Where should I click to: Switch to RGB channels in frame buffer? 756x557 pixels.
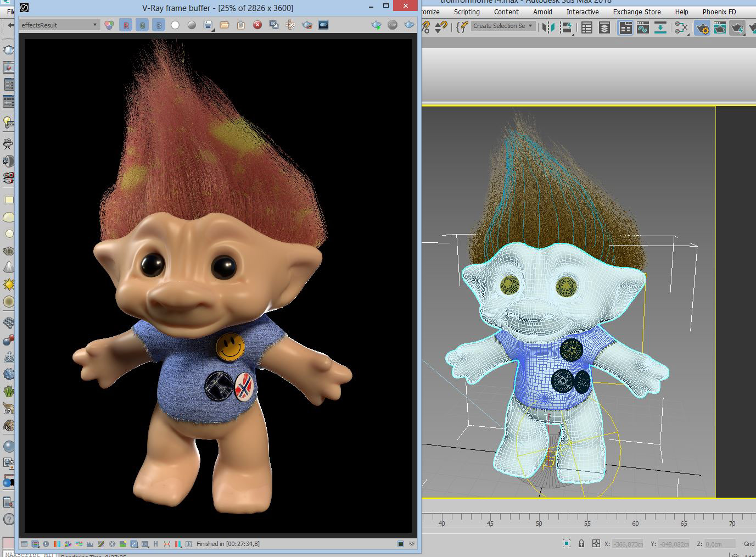109,25
